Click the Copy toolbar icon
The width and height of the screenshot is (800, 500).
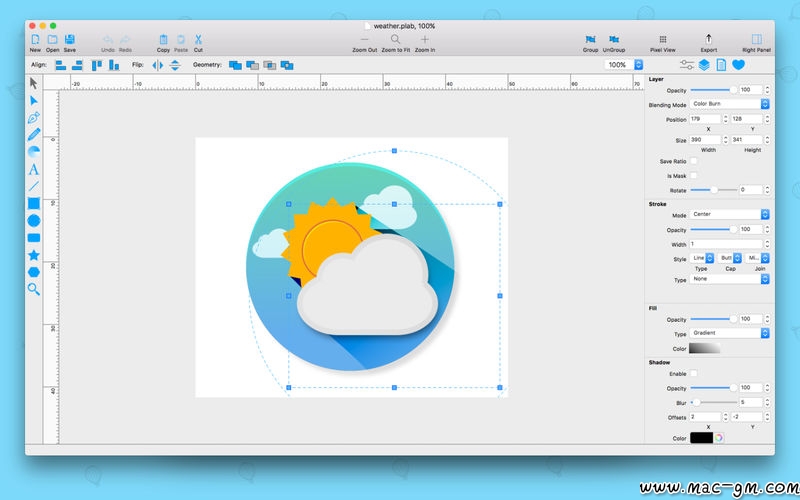click(163, 40)
